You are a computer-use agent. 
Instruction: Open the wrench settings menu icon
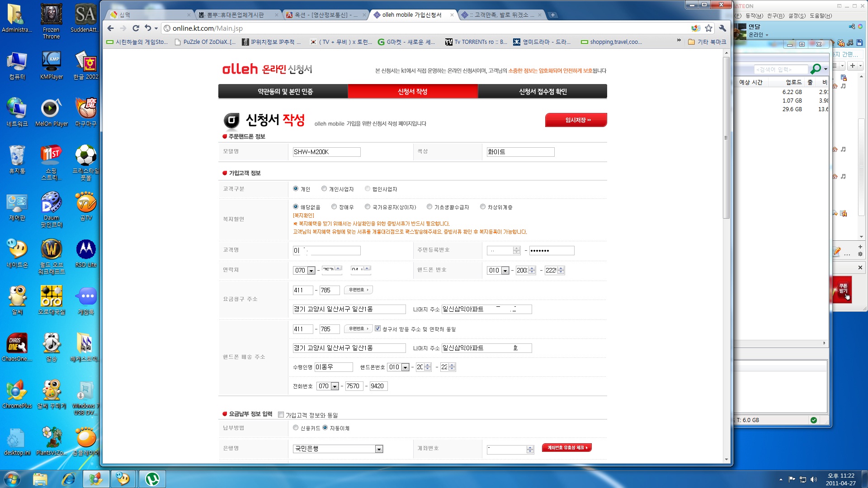(x=722, y=28)
